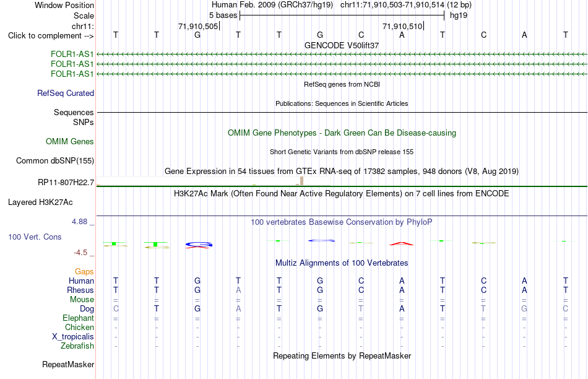
Task: Click the 'Click to complement -->' label
Action: tap(51, 36)
